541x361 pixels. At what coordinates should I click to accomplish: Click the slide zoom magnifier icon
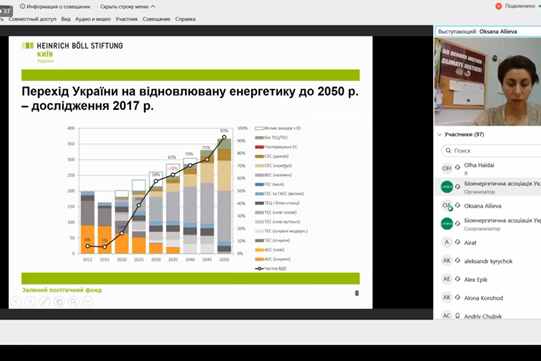tap(73, 302)
